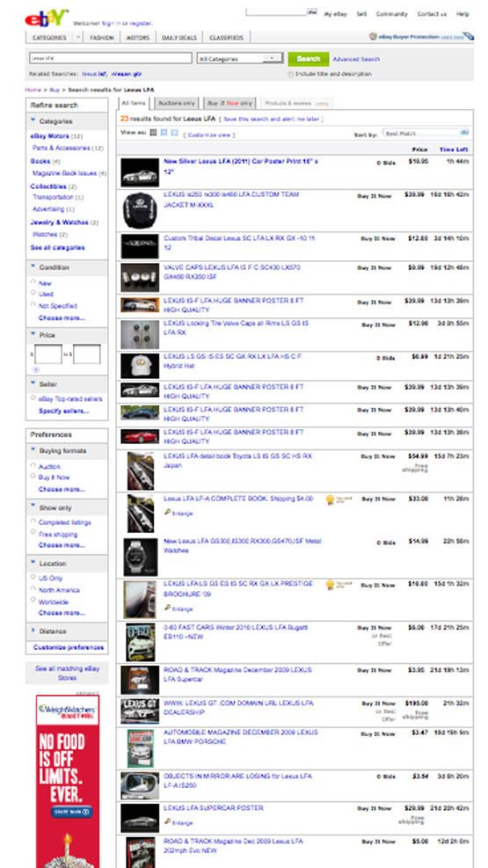Enable Free shipping filter
Image resolution: width=488 pixels, height=868 pixels.
[x=33, y=533]
